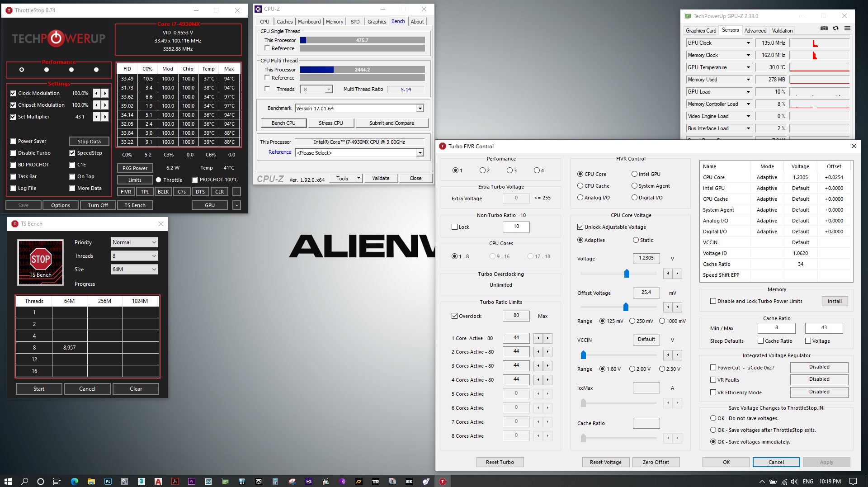
Task: Switch to the CPU-Z Memory tab
Action: pos(335,22)
